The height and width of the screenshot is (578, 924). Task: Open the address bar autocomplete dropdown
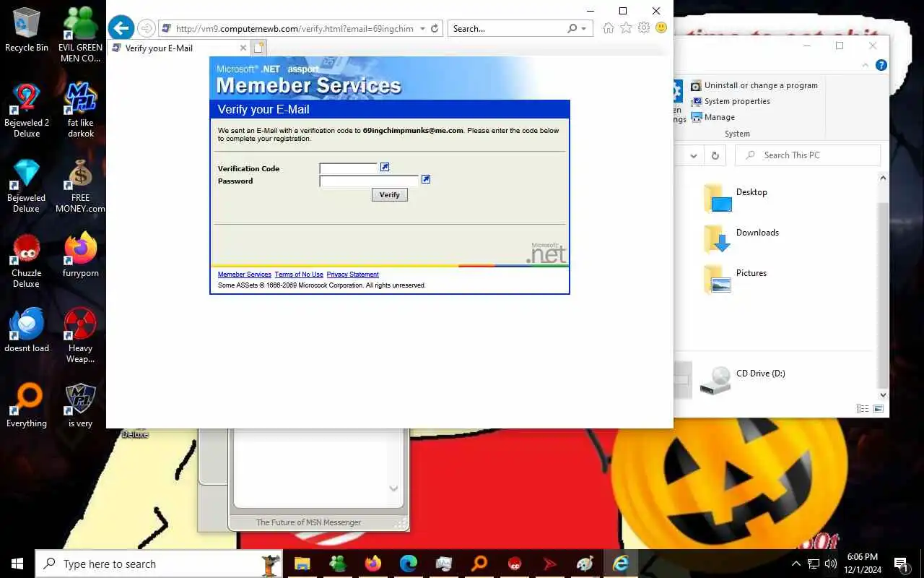pyautogui.click(x=422, y=29)
